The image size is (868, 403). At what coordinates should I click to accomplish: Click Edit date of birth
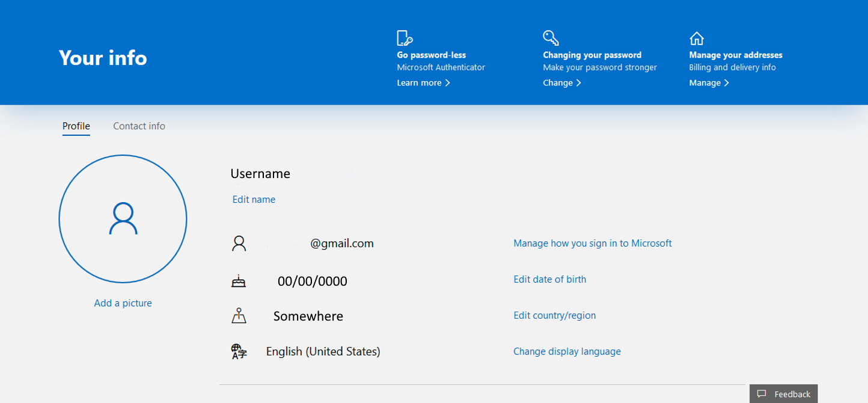tap(549, 279)
